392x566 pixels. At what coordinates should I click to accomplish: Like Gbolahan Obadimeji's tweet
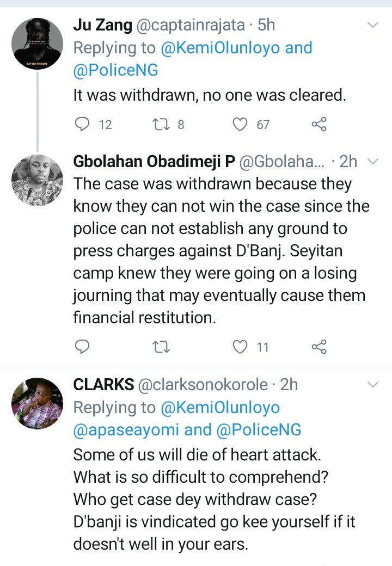(240, 346)
